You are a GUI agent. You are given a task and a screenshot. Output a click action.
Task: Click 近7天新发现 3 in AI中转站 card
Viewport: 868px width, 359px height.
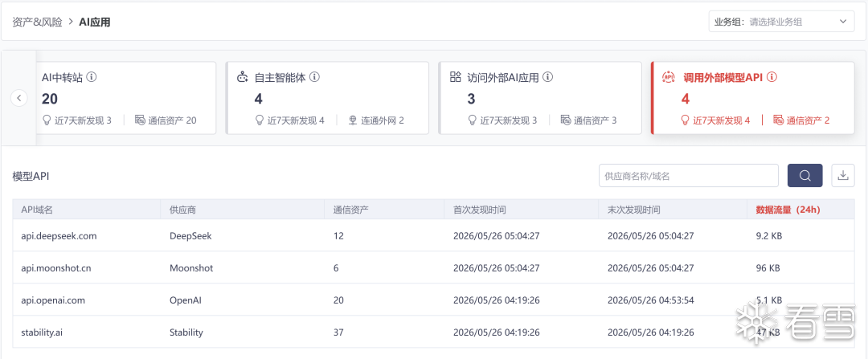coord(76,120)
